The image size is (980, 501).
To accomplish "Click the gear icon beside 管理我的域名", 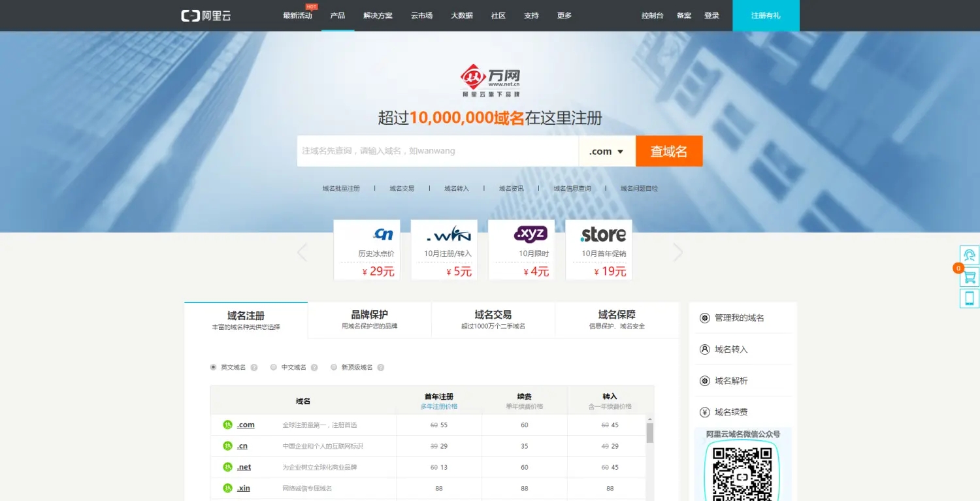I will coord(705,318).
